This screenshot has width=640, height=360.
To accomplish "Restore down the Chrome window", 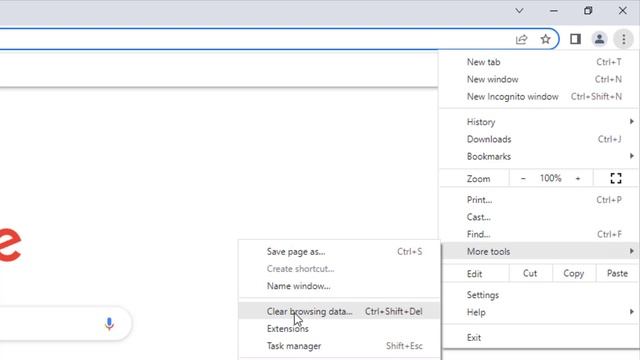I will click(x=588, y=11).
